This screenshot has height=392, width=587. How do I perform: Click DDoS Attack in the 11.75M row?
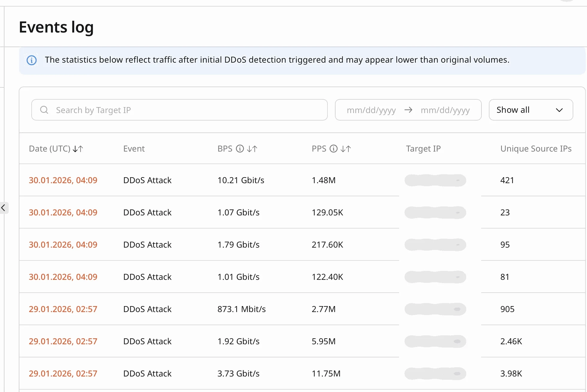(x=147, y=374)
